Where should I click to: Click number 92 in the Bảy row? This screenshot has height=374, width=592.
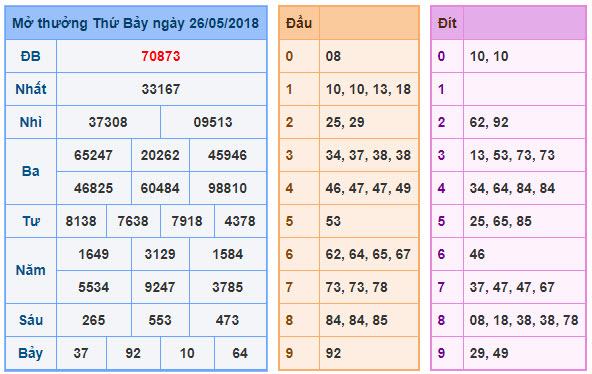click(133, 353)
